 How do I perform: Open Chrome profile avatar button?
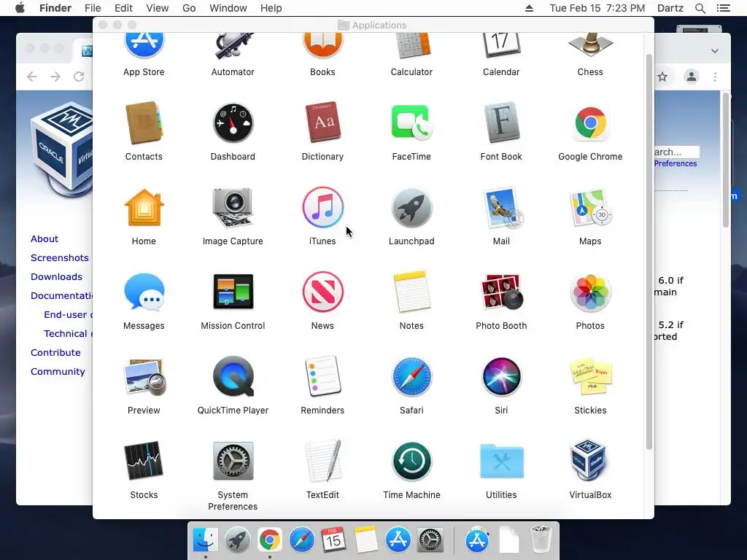692,77
